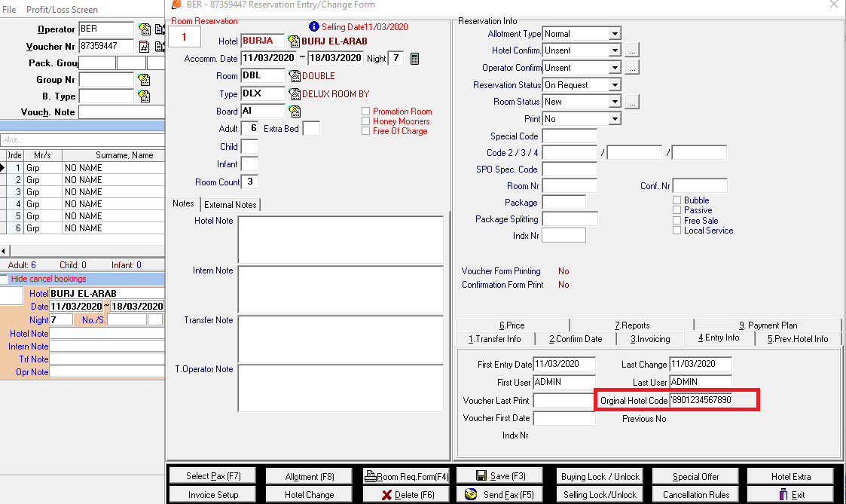Screen dimensions: 846x504
Task: Click the Operator lookup icon beside BER
Action: (x=144, y=29)
